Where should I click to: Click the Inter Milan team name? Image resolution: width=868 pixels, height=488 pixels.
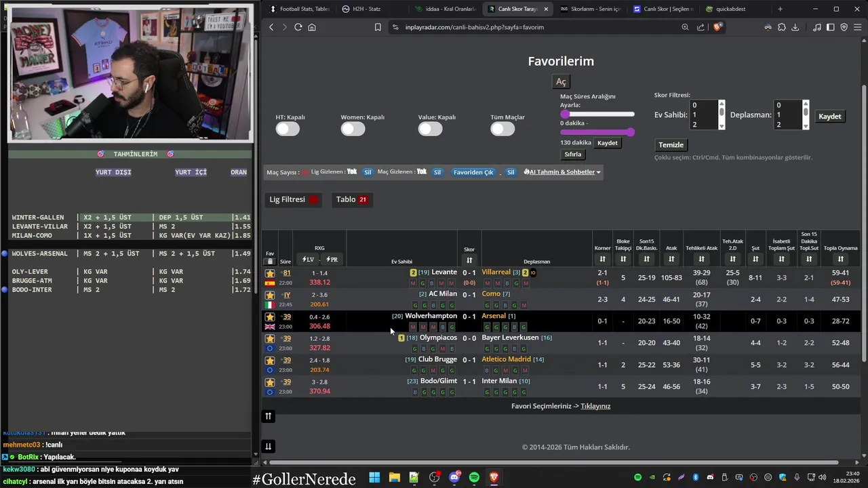click(x=499, y=381)
